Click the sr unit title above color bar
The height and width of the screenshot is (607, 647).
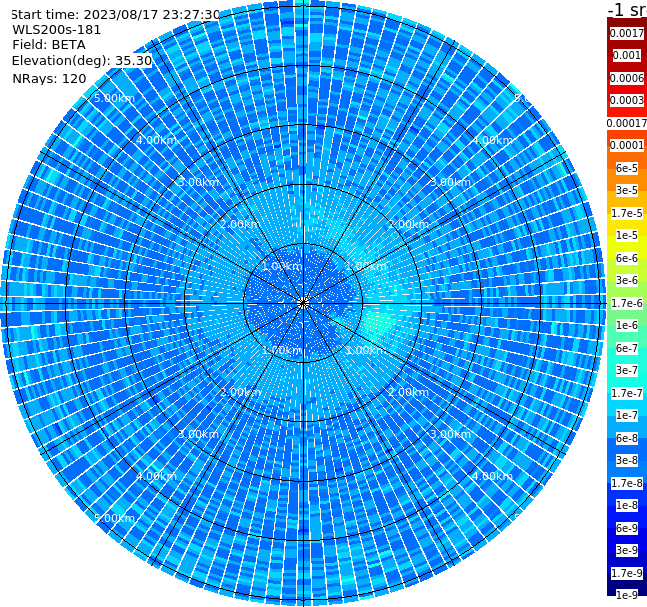(627, 9)
